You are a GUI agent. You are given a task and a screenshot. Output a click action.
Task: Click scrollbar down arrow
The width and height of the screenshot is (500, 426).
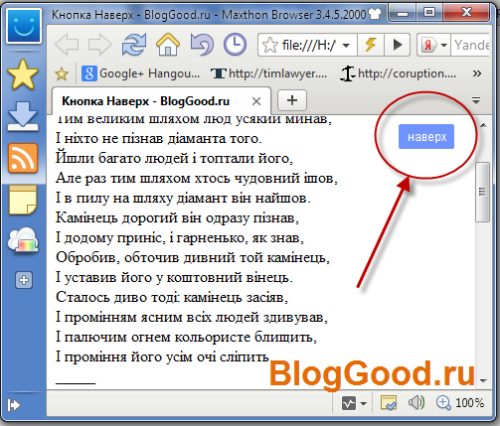pyautogui.click(x=483, y=380)
